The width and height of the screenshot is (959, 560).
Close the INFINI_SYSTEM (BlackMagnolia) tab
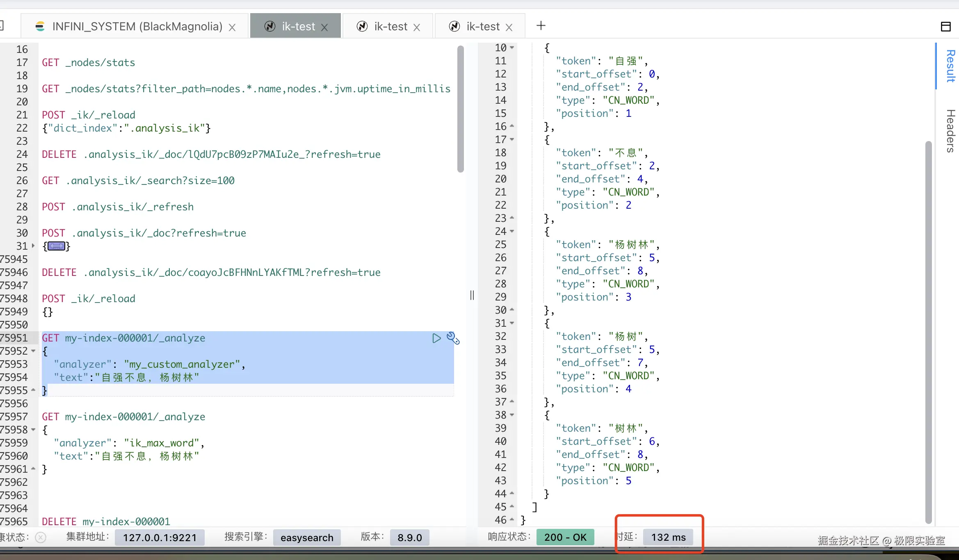pyautogui.click(x=232, y=27)
